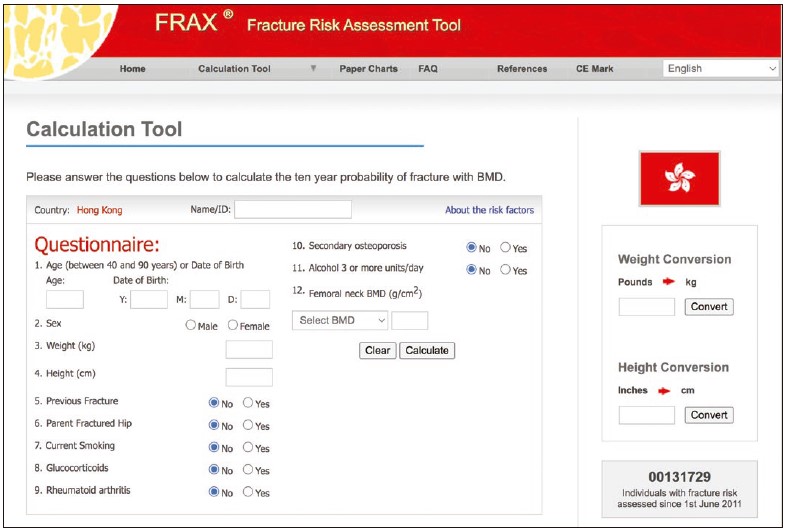Image resolution: width=787 pixels, height=532 pixels.
Task: Click the BMD value input field
Action: point(410,320)
